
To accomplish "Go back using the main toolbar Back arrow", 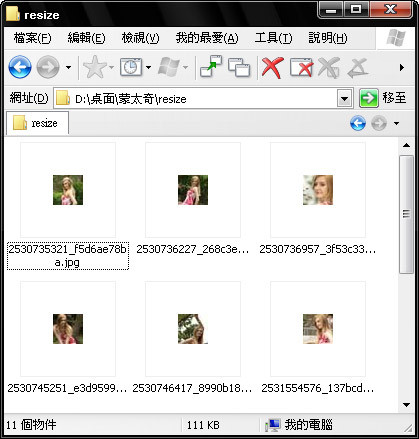I will tap(20, 67).
